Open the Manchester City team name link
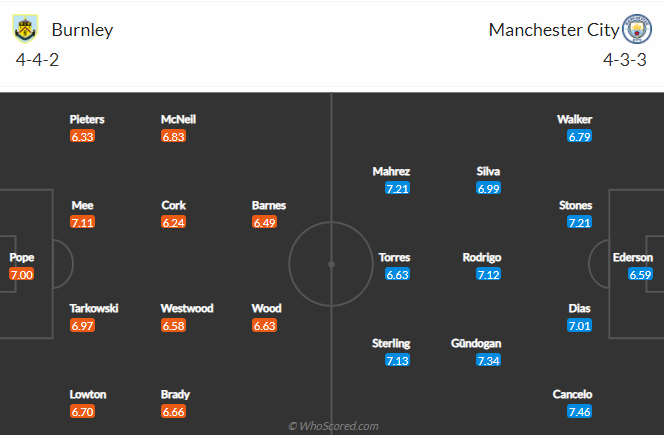Screen dimensions: 664x435 pos(554,29)
